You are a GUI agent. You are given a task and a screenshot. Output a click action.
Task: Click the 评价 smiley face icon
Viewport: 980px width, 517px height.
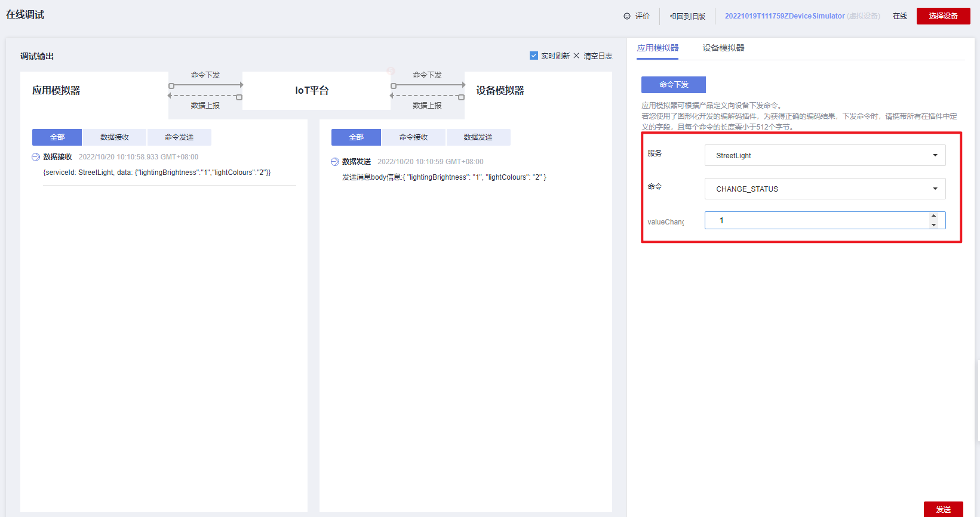627,16
